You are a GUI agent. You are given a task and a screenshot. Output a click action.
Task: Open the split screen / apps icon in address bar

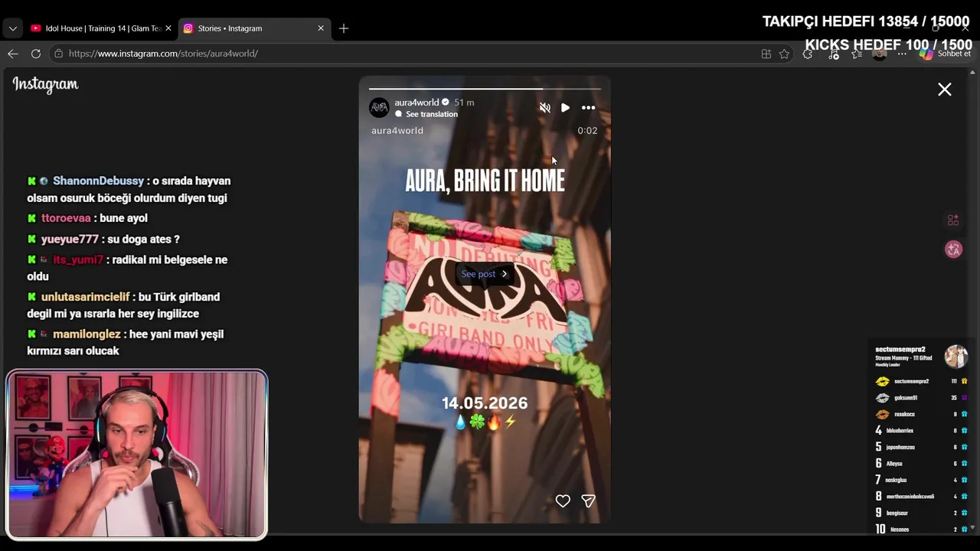766,54
